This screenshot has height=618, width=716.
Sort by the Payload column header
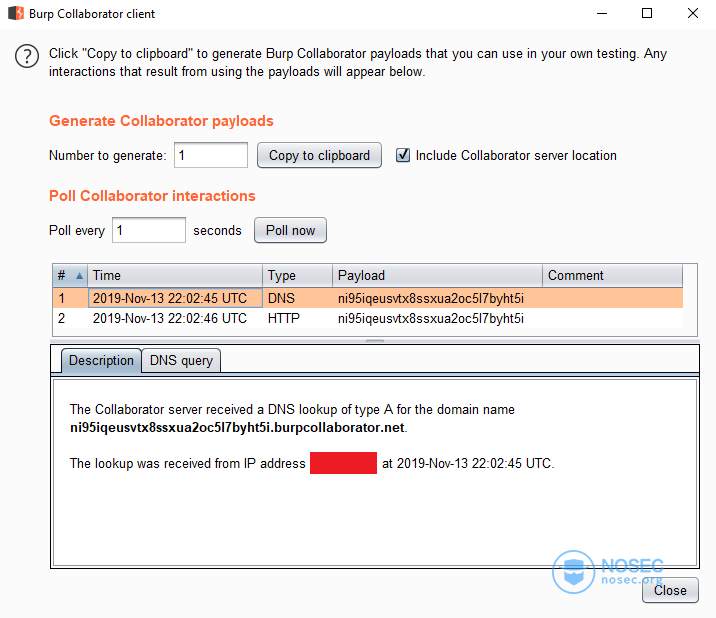pos(437,275)
